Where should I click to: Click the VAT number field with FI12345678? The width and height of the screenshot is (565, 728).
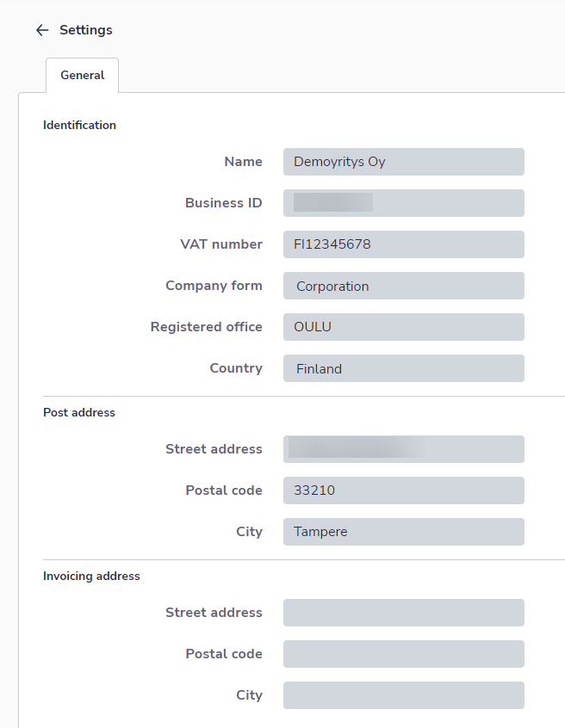coord(403,244)
